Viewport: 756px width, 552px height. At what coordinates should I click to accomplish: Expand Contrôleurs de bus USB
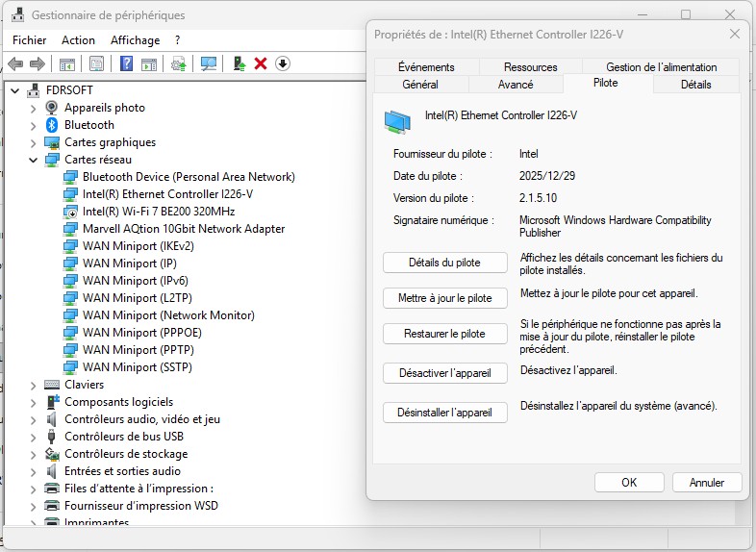tap(33, 437)
